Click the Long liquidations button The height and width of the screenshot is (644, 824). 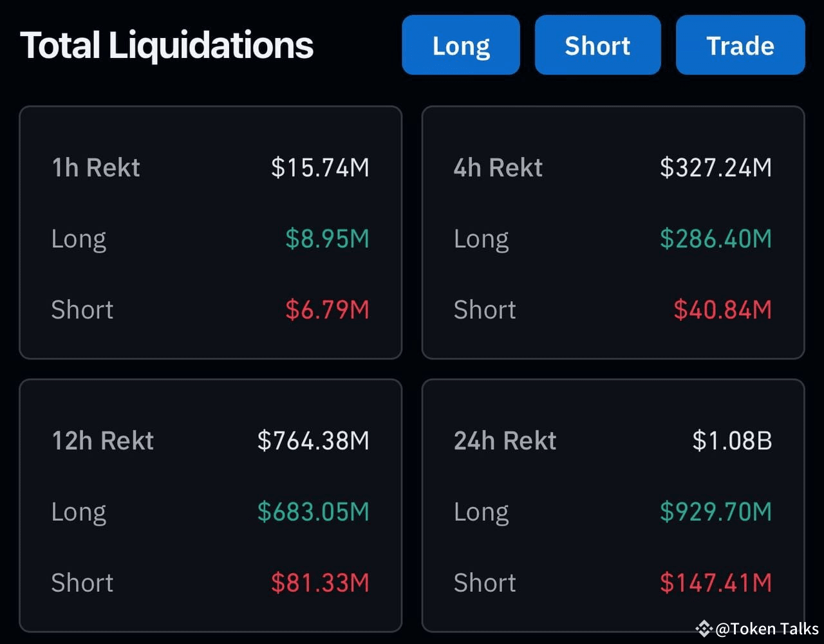(461, 45)
